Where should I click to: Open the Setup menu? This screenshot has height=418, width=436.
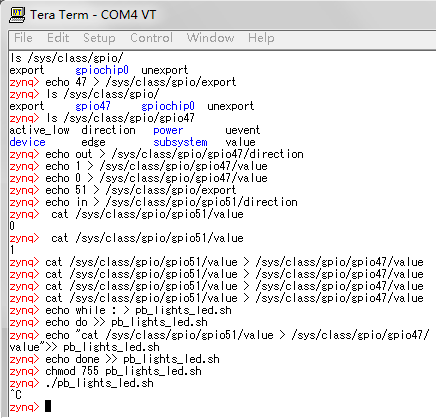pyautogui.click(x=99, y=38)
